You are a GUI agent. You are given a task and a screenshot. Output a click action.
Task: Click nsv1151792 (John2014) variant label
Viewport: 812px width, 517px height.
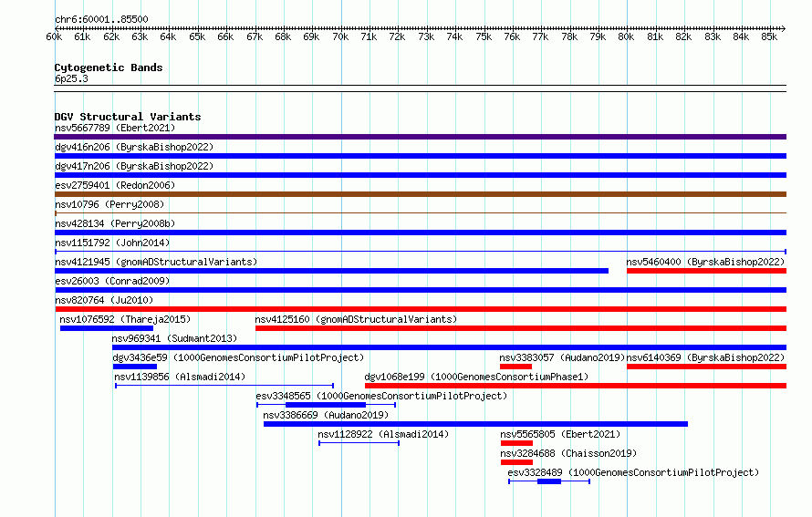(x=112, y=243)
